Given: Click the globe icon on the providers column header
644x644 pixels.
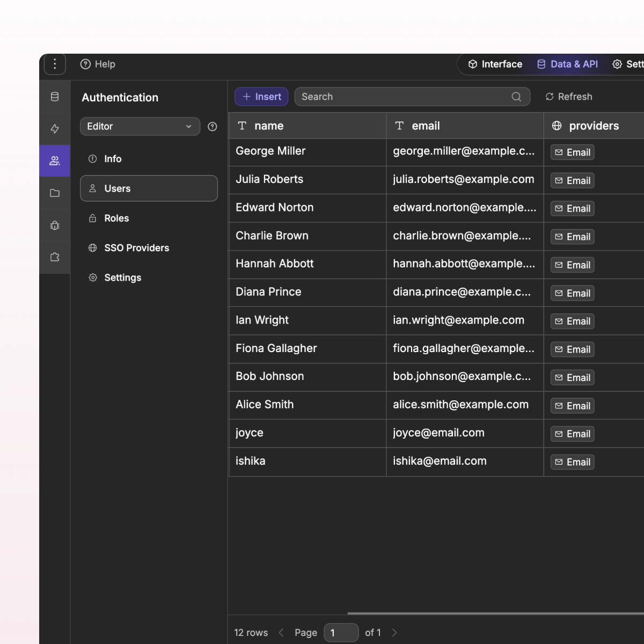Looking at the screenshot, I should pos(557,126).
